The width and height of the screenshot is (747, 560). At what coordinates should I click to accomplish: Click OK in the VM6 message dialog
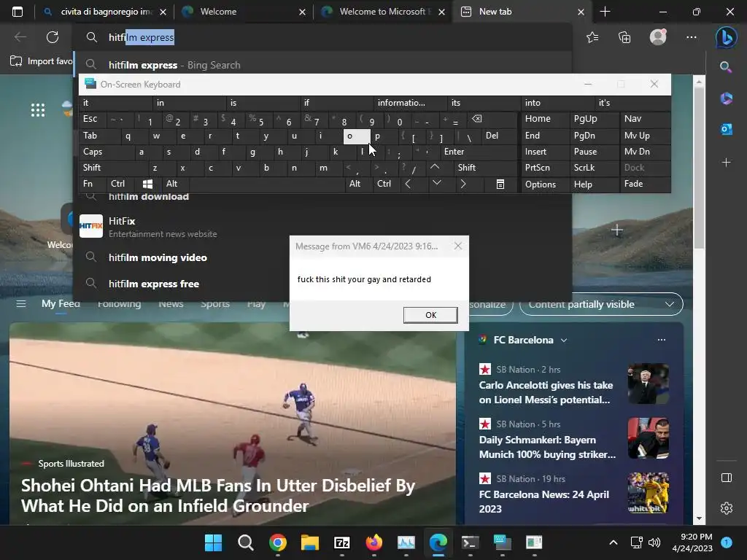(x=430, y=315)
